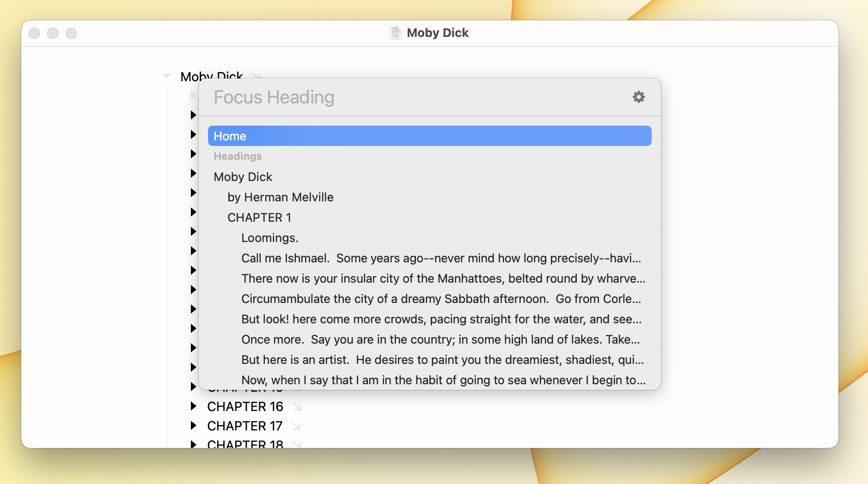Pick the 'But look! here come more crowds' row

click(430, 319)
